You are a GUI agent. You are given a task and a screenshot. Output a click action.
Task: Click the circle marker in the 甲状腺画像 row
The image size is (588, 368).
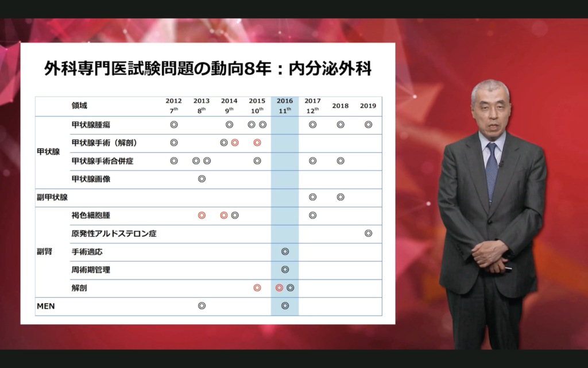point(202,179)
